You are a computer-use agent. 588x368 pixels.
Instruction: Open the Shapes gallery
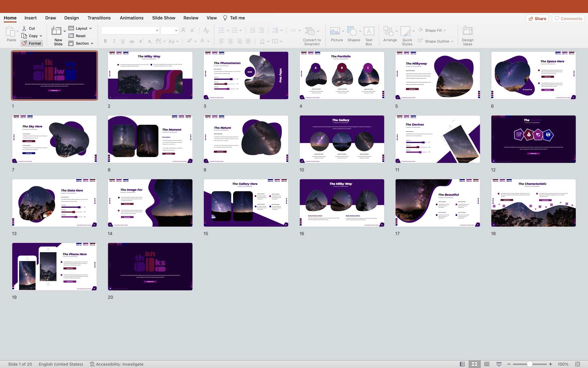pyautogui.click(x=353, y=32)
